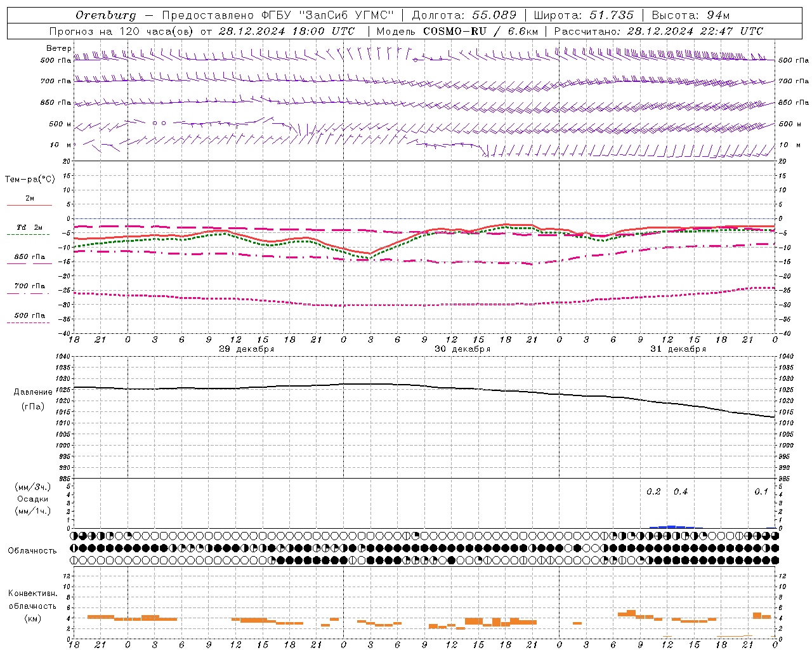
Task: Click the 0.2 precipitation amount value
Action: (x=653, y=492)
